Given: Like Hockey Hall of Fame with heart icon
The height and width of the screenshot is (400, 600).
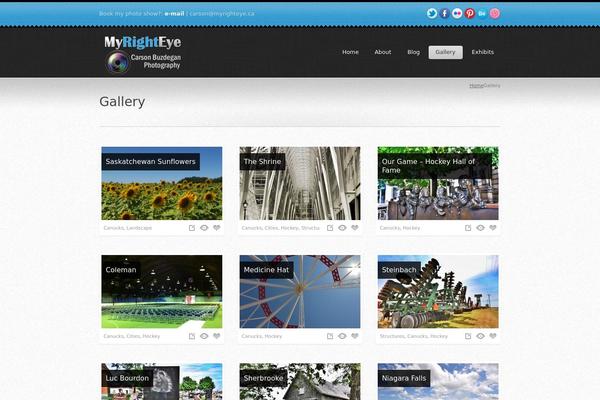Looking at the screenshot, I should (493, 228).
